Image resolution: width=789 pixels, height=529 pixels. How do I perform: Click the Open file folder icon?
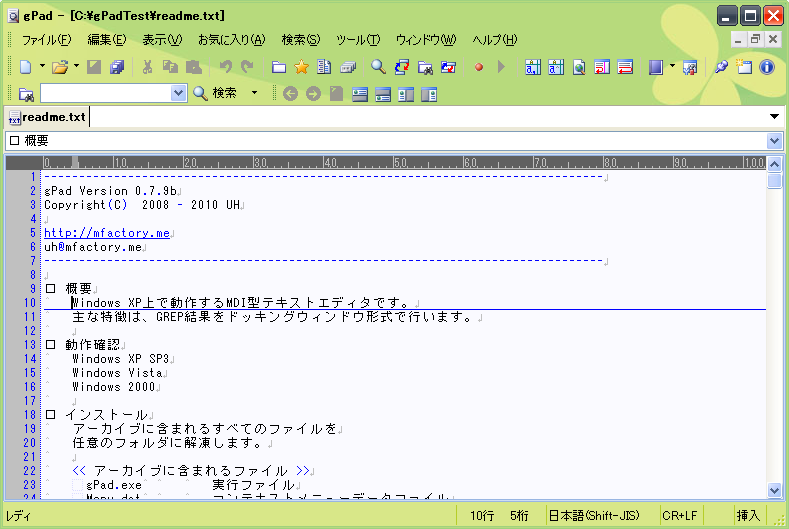click(59, 67)
